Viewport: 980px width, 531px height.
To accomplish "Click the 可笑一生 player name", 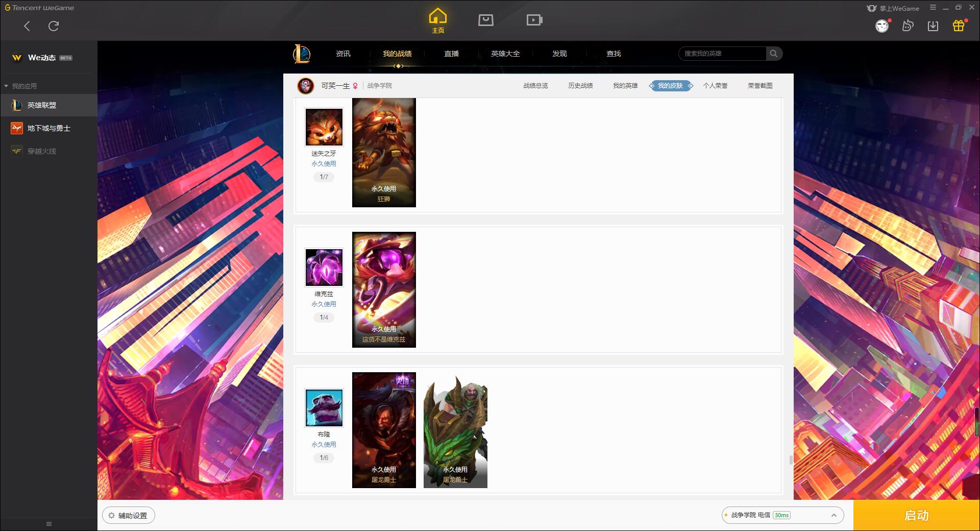I will pos(335,86).
